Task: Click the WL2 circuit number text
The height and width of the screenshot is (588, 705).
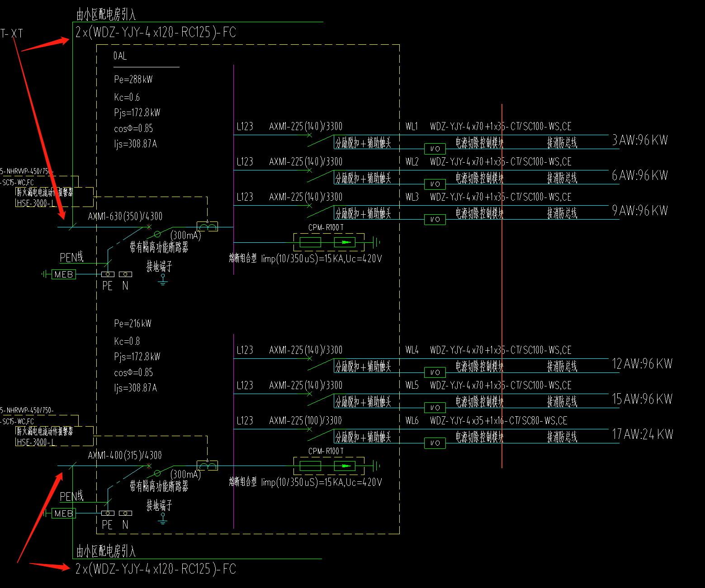Action: click(412, 162)
